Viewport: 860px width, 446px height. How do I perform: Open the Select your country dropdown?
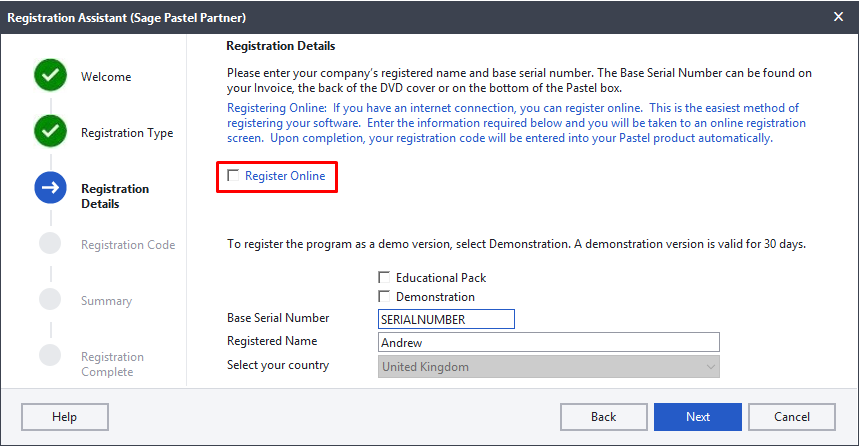pyautogui.click(x=548, y=367)
